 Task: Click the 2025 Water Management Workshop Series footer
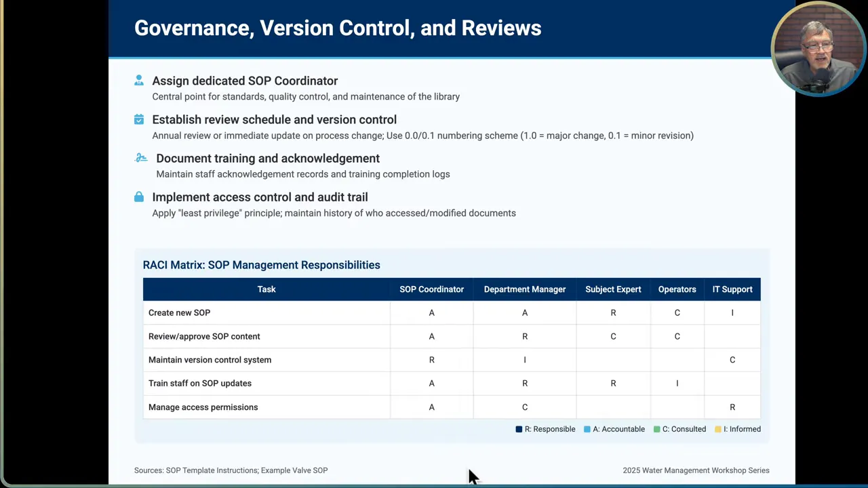tap(696, 470)
